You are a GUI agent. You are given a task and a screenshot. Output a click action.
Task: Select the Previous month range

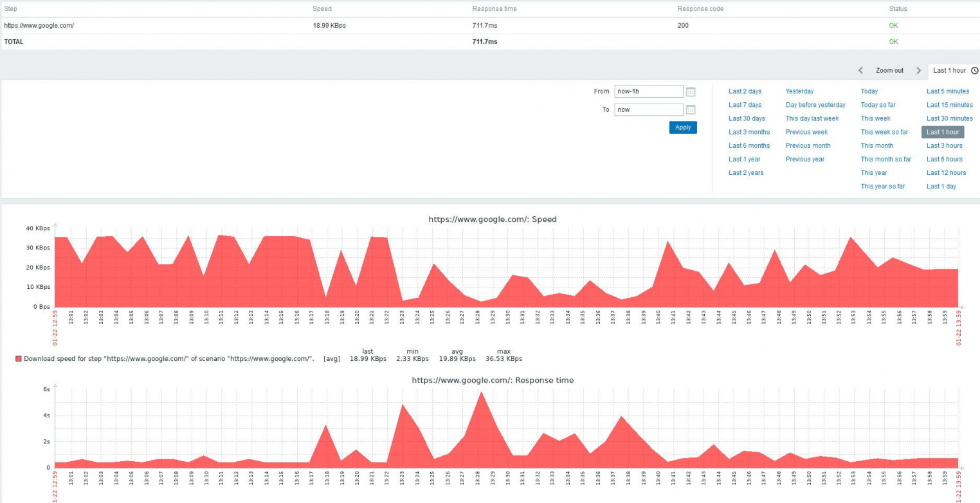[x=808, y=145]
